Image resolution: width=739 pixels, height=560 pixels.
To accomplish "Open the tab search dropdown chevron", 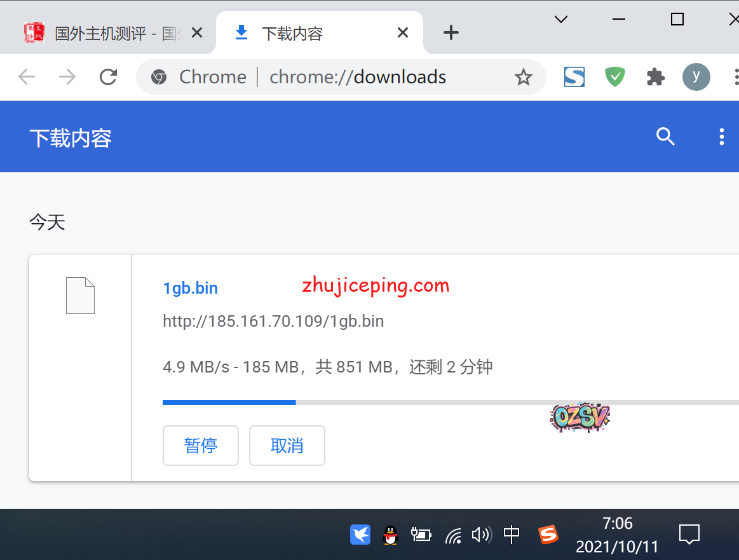I will coord(560,19).
